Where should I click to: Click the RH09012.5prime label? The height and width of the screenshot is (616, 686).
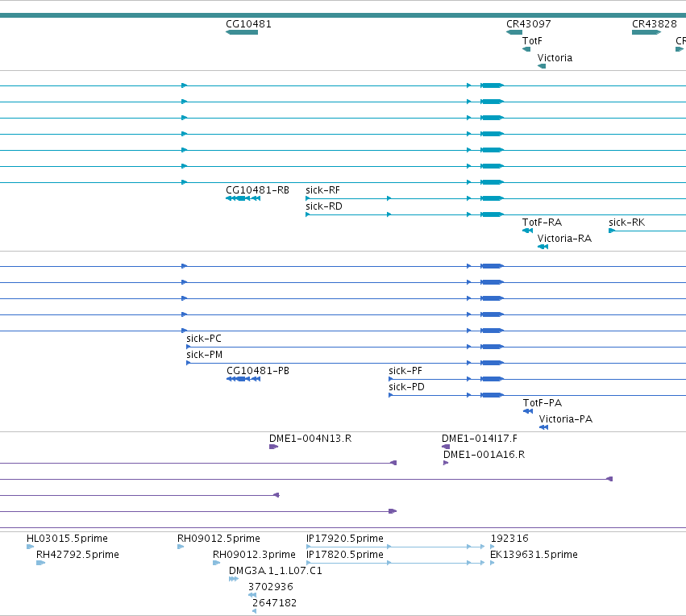click(x=218, y=539)
